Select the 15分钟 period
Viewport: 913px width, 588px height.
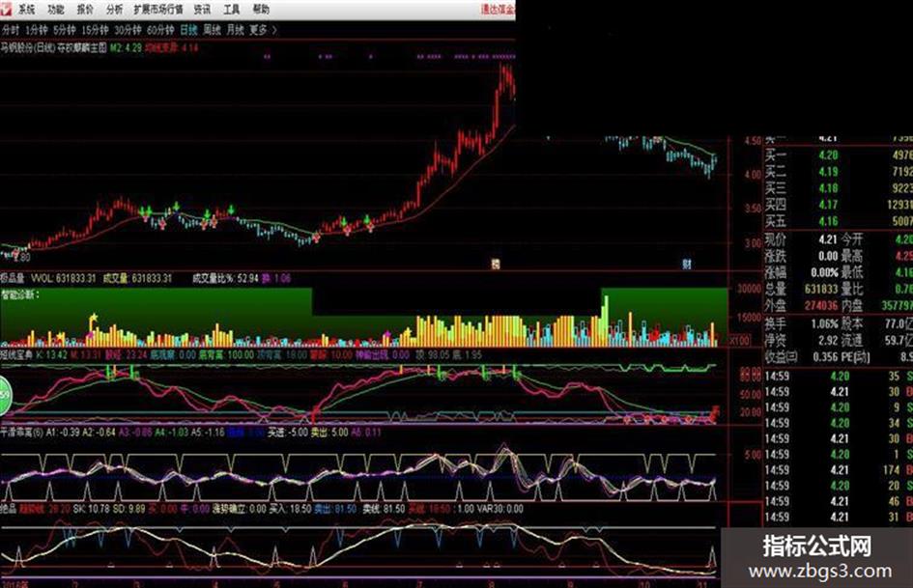point(95,30)
